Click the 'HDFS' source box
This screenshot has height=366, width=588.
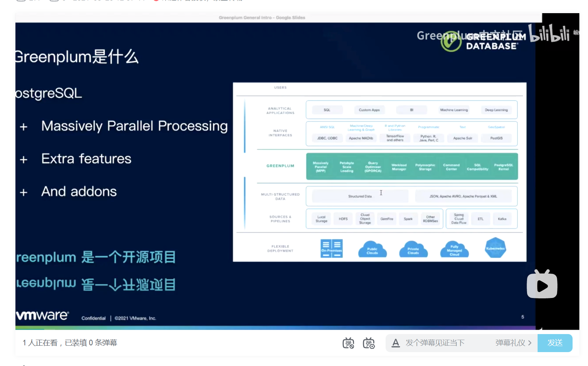click(x=343, y=219)
